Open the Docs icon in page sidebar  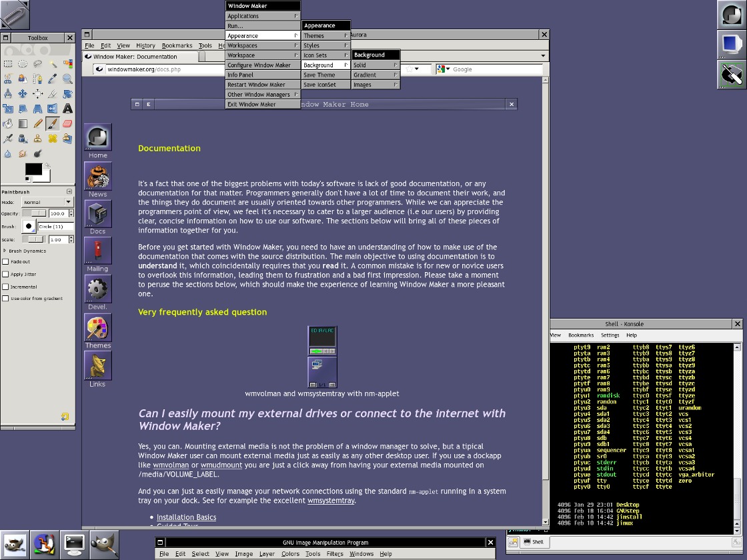[x=97, y=213]
